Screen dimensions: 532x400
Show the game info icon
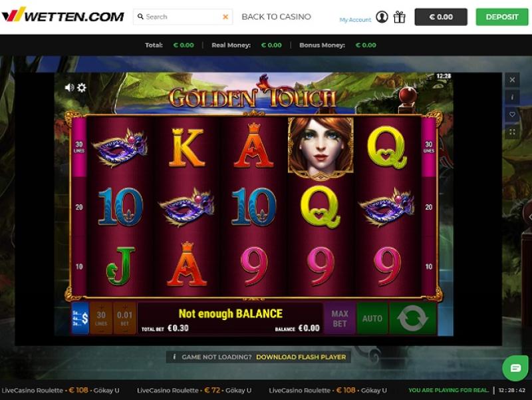point(512,97)
